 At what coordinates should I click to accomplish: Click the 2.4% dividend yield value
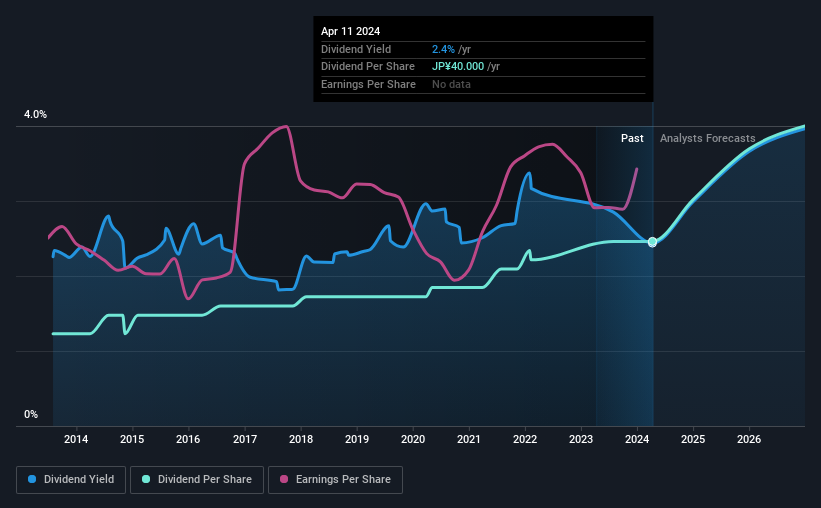pos(443,49)
